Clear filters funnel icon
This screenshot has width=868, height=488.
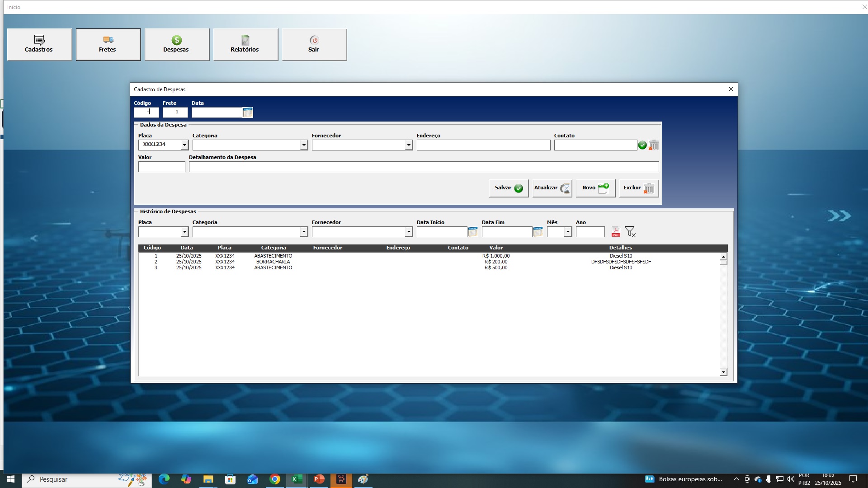tap(630, 232)
